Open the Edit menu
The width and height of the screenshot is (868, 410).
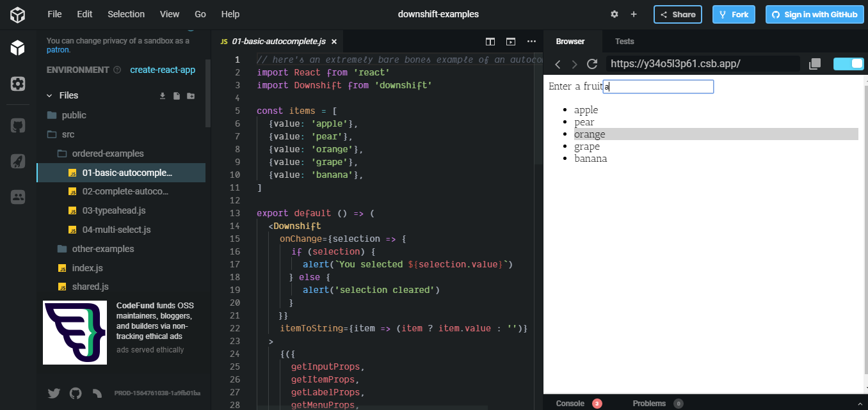84,14
